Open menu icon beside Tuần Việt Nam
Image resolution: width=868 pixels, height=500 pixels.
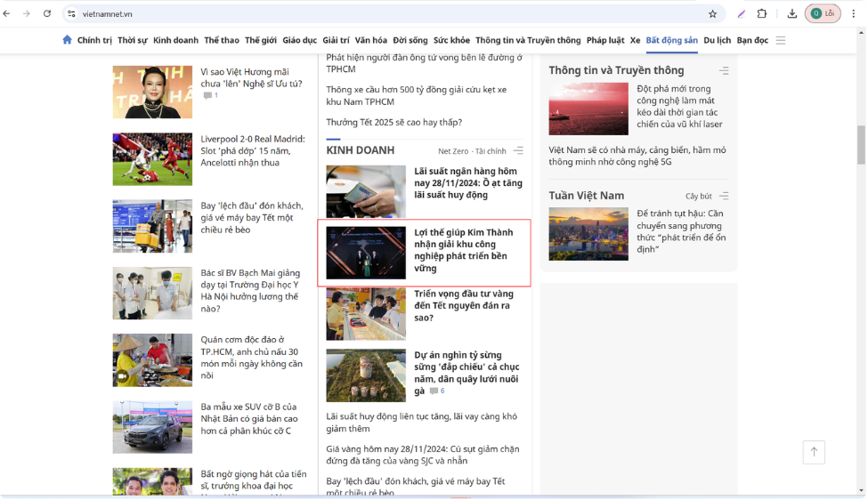pyautogui.click(x=724, y=196)
